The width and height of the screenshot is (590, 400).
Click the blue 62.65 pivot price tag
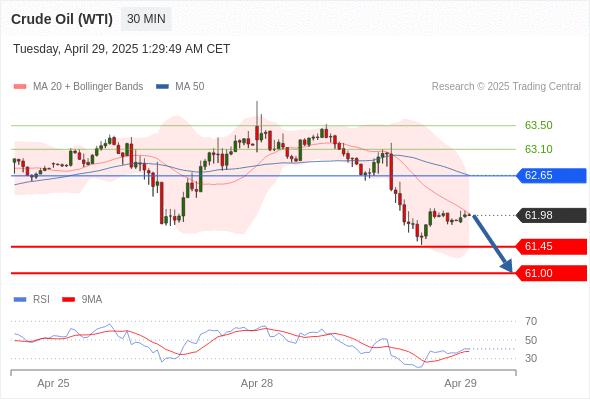[x=551, y=175]
